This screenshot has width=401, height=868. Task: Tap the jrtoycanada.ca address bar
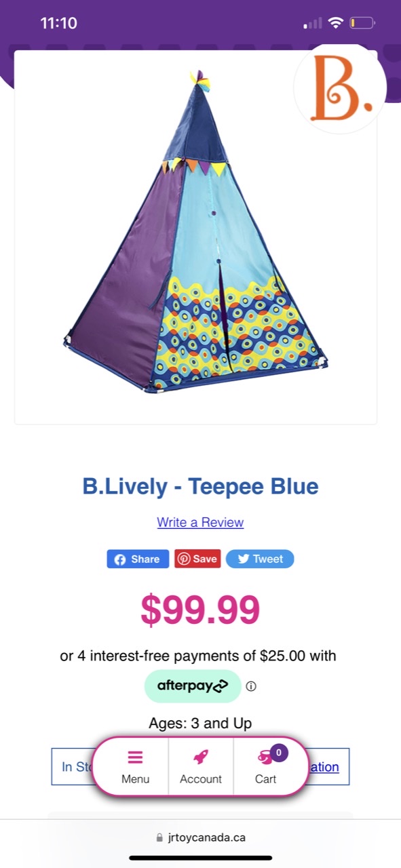coord(200,837)
